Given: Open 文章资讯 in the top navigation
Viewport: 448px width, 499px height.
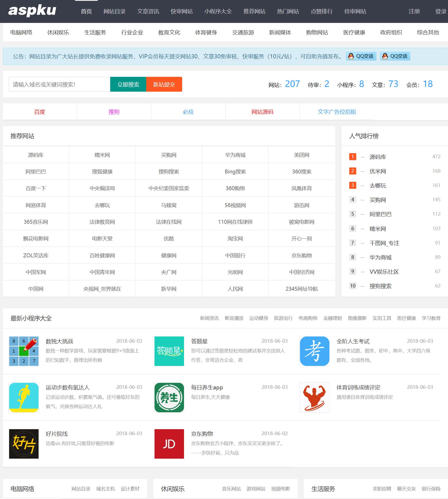Looking at the screenshot, I should click(148, 11).
